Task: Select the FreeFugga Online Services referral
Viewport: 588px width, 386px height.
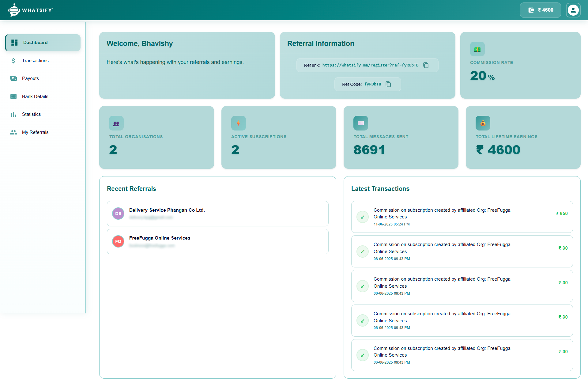Action: (217, 241)
